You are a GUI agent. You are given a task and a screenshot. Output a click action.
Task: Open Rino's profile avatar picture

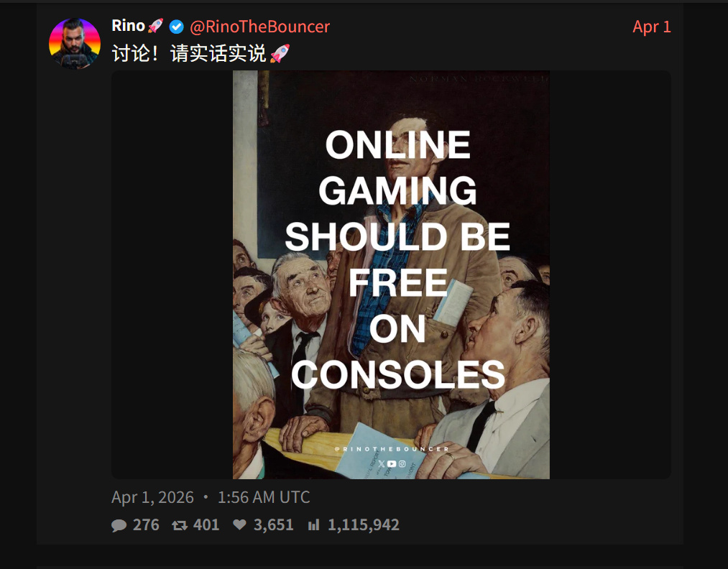tap(75, 44)
